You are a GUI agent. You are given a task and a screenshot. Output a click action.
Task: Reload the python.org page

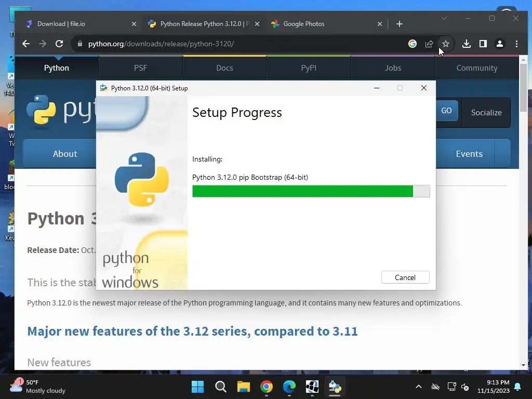(59, 44)
